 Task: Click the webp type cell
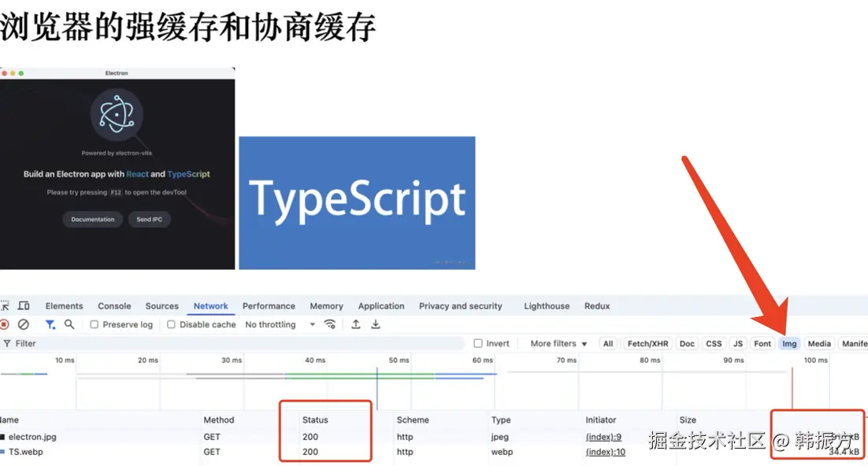click(502, 452)
